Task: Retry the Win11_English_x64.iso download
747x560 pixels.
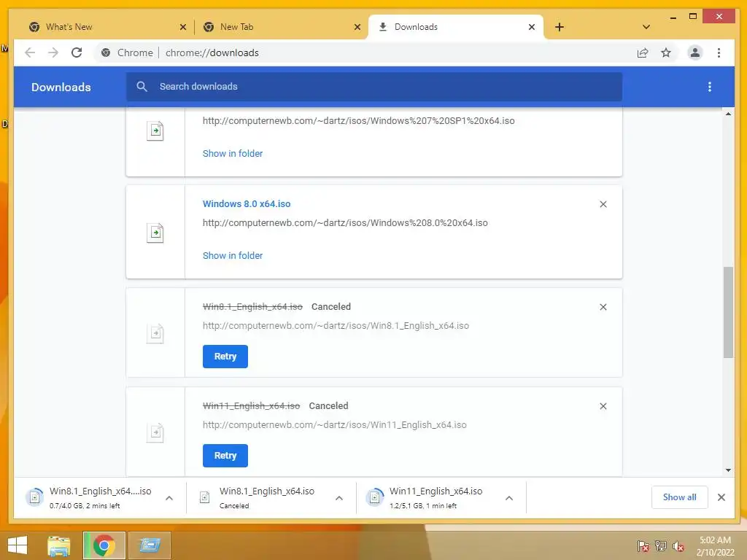Action: [x=225, y=456]
